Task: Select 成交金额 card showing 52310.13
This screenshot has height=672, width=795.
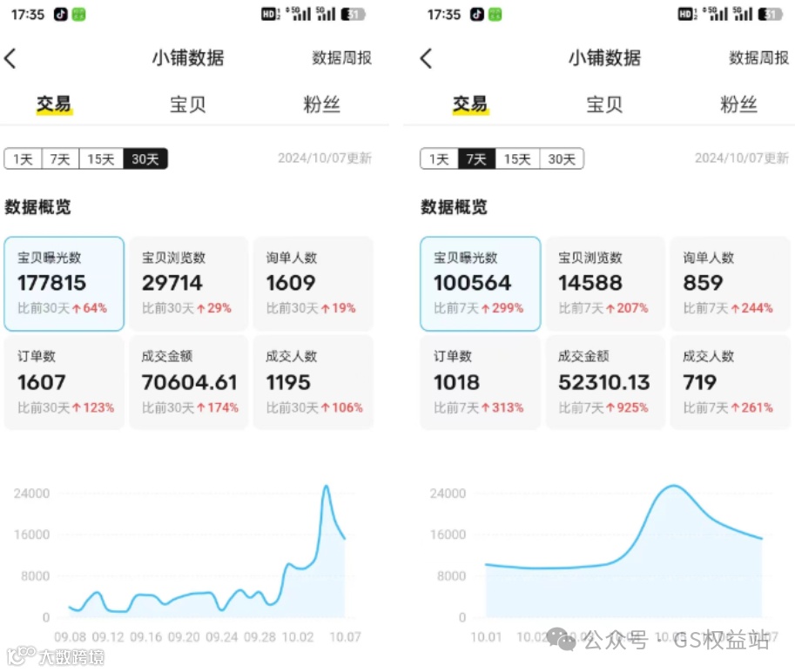Action: tap(605, 383)
